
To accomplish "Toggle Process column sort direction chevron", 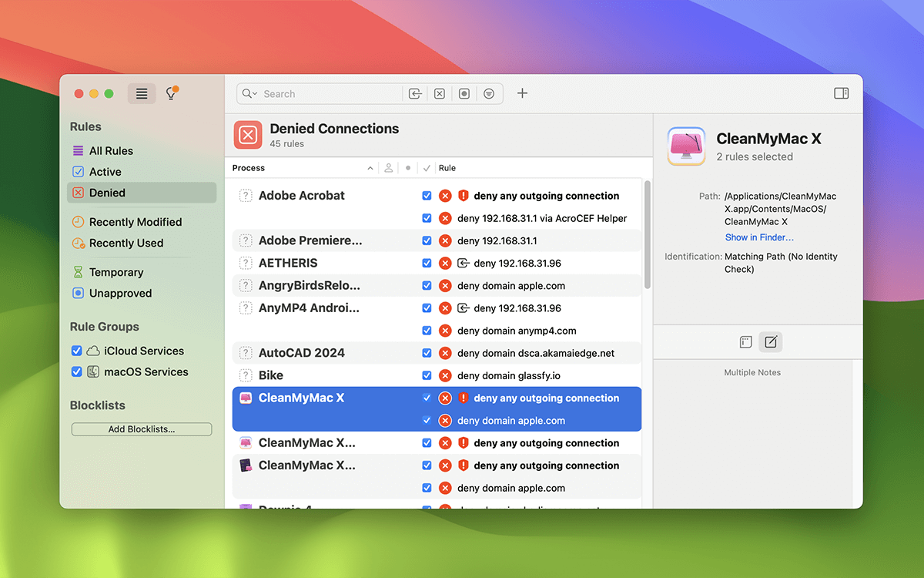I will [x=370, y=168].
